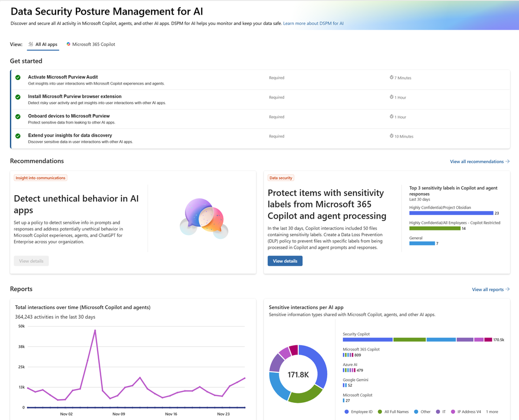The width and height of the screenshot is (519, 420).
Task: Click the Security Copilot stacked bar
Action: coord(417,340)
